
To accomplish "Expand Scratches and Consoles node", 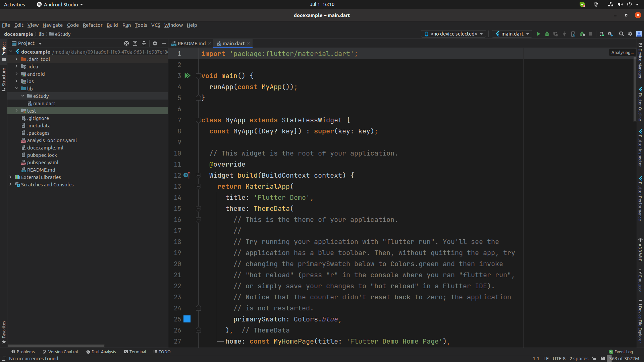I will click(x=10, y=184).
